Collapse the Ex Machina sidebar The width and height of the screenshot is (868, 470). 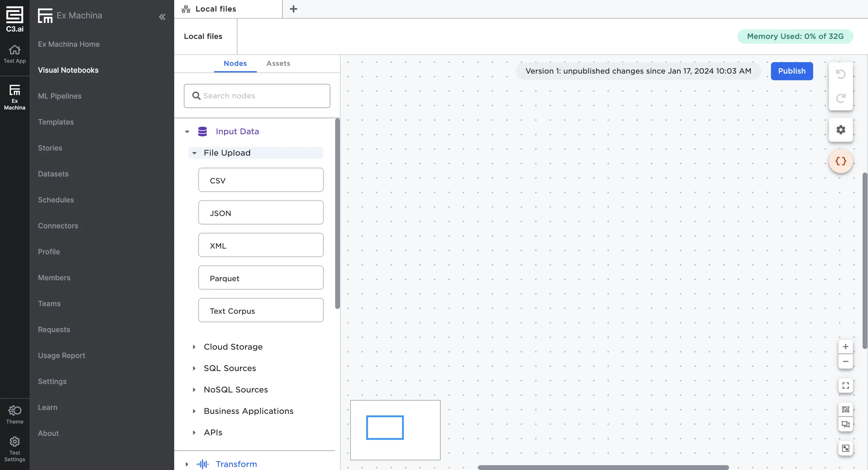coord(162,17)
